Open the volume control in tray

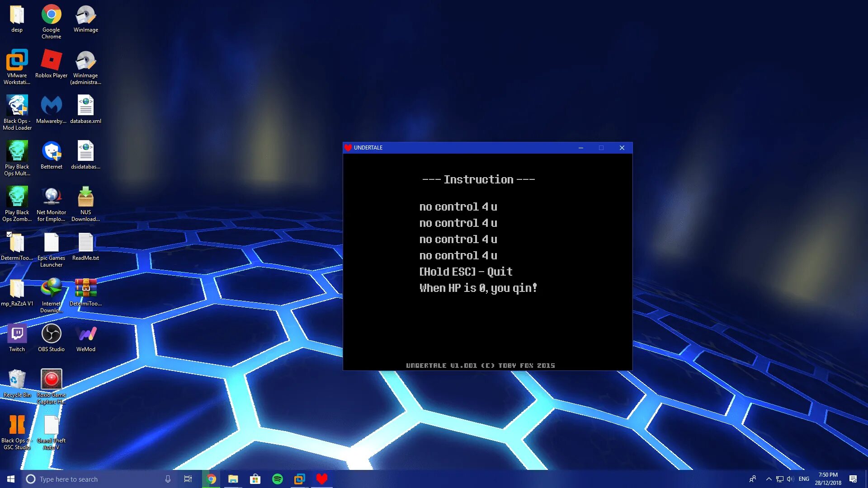tap(790, 479)
